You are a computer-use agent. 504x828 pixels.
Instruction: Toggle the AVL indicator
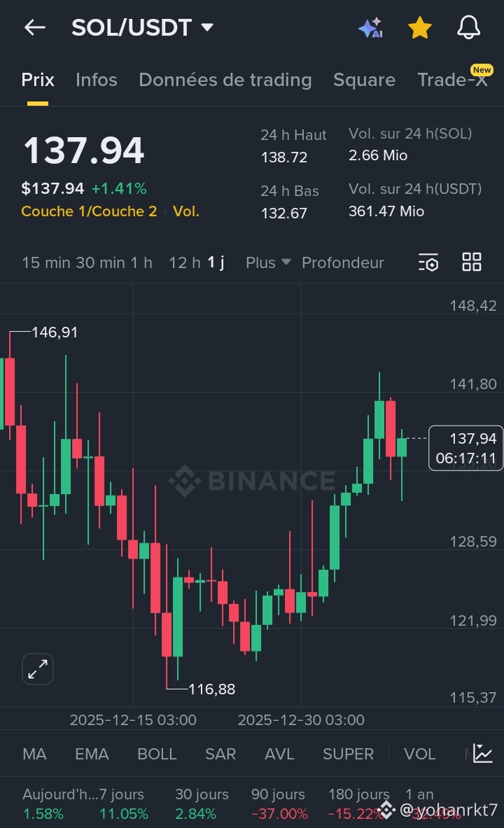279,754
